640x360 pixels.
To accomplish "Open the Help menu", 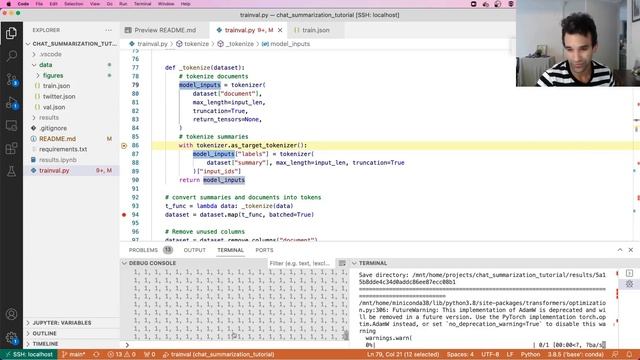I will point(185,4).
